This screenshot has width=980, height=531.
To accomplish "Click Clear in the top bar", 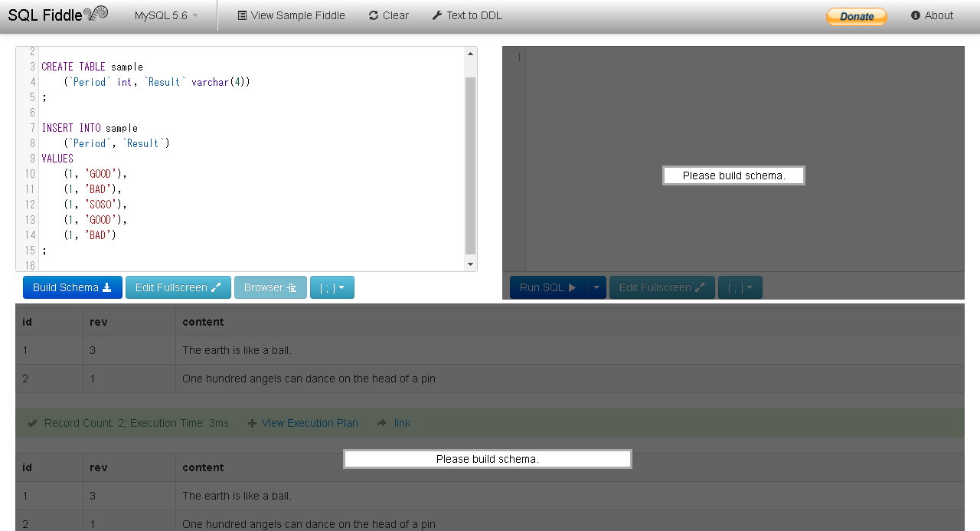I will click(x=389, y=15).
